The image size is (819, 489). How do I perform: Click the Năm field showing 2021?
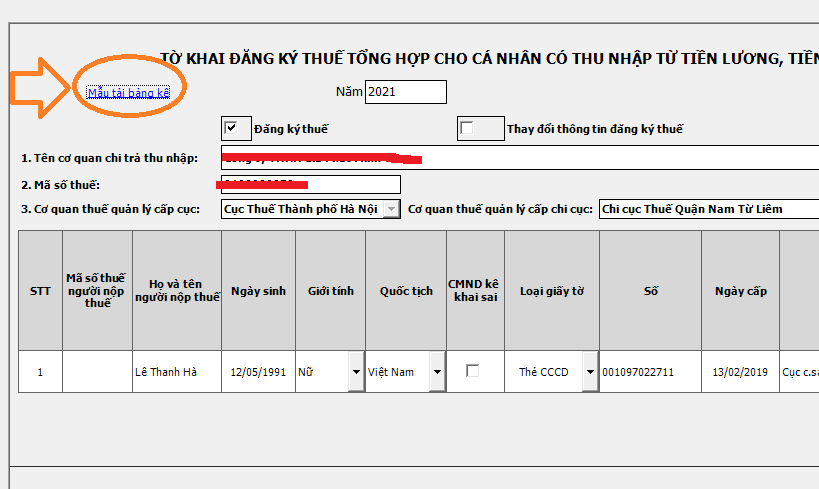[x=405, y=92]
